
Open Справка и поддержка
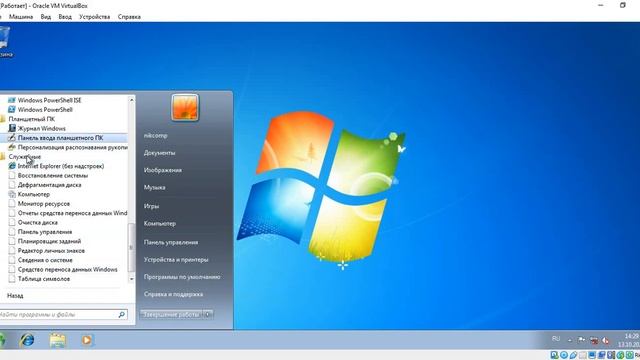tap(173, 294)
